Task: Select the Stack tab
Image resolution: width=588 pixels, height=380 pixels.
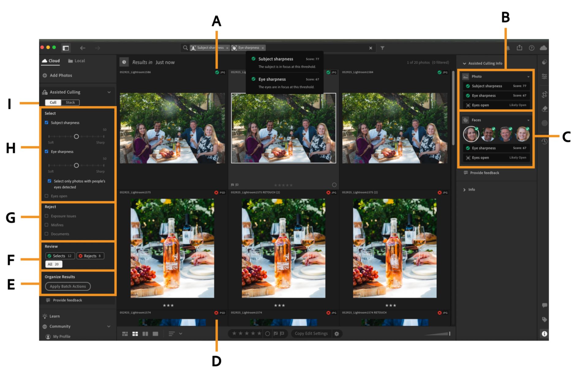Action: pos(70,103)
